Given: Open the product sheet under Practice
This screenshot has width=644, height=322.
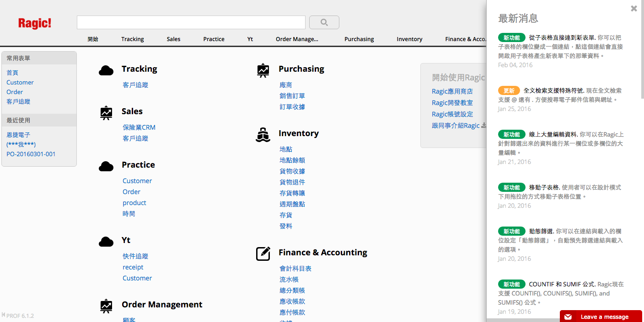Looking at the screenshot, I should [134, 203].
